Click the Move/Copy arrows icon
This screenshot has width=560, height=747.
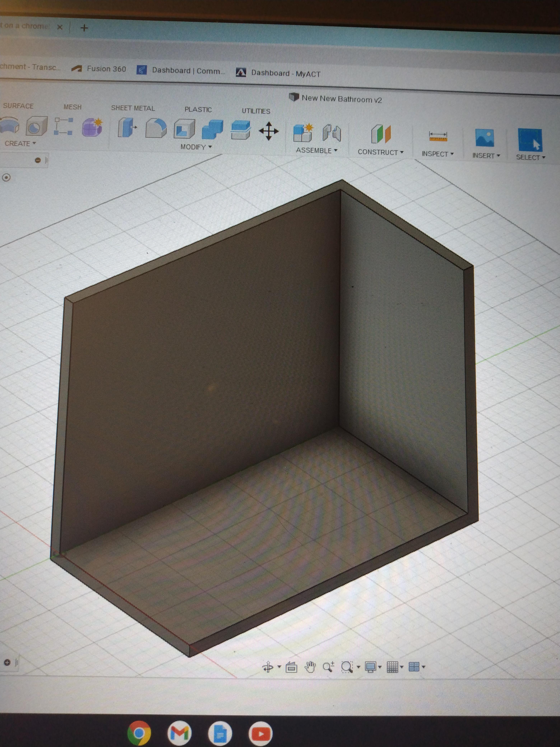click(268, 131)
